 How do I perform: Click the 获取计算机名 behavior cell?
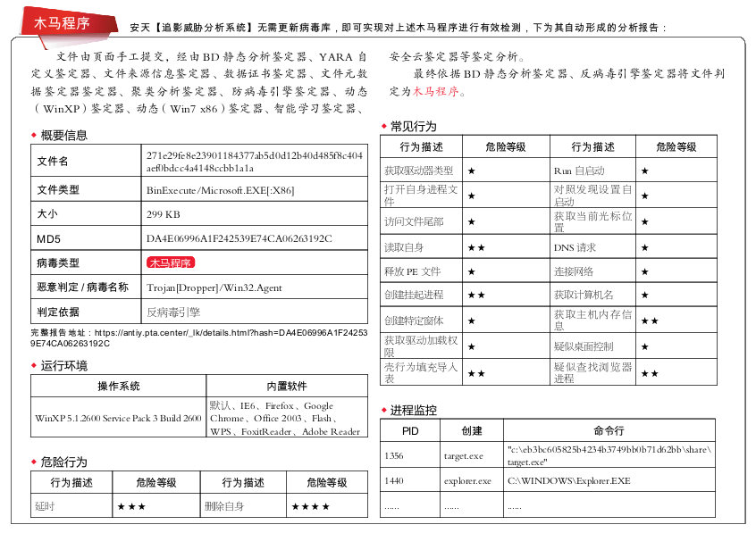(593, 295)
